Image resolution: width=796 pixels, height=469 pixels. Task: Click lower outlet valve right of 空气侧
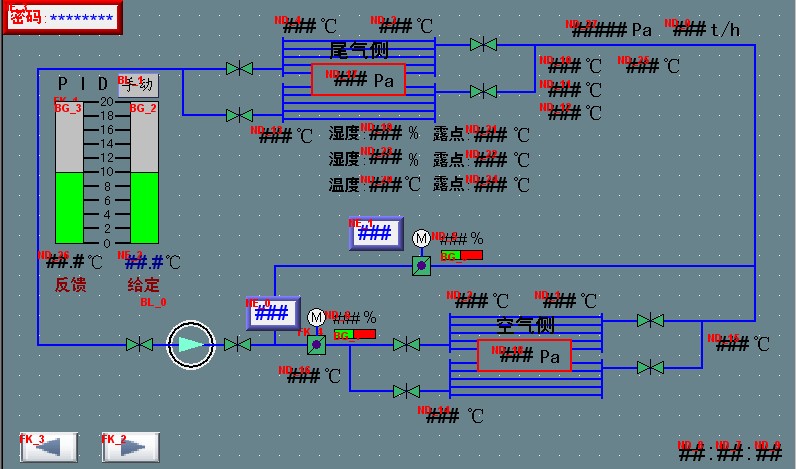[650, 368]
